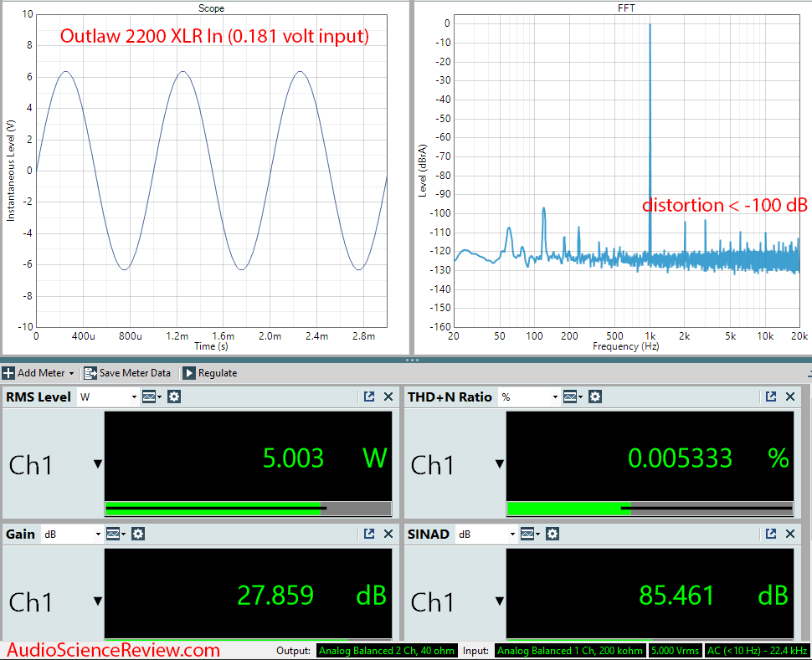
Task: Open Gain unit dropdown showing dB
Action: click(72, 535)
